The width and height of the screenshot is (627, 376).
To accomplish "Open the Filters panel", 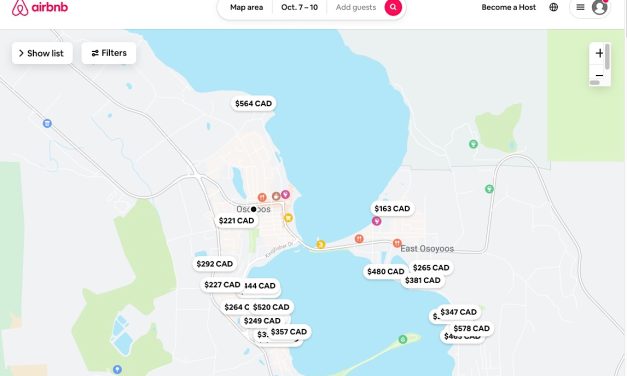I will point(109,53).
